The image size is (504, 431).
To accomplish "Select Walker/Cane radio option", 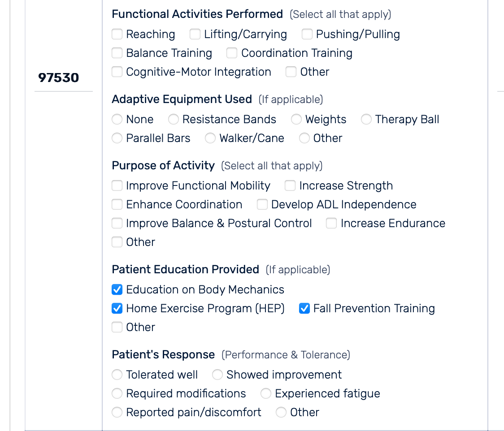I will tap(210, 138).
